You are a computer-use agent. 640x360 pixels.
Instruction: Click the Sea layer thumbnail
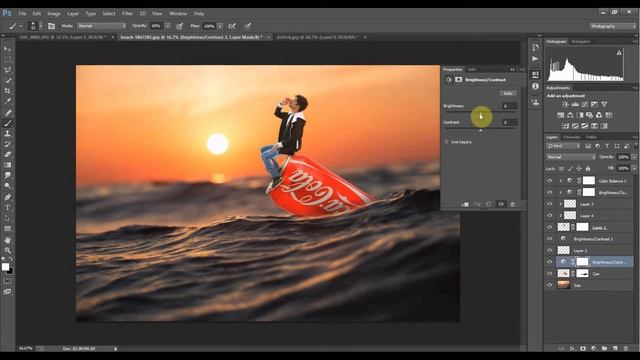point(564,285)
